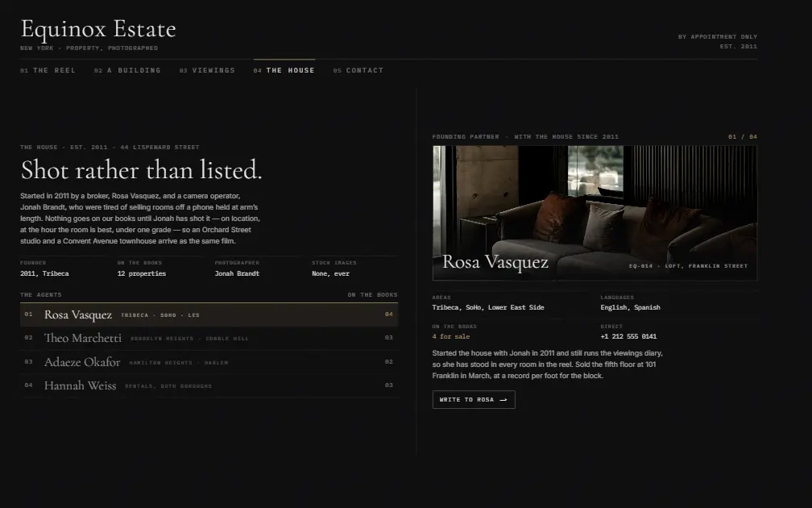Click the 'None, ever' stock images value
The image size is (812, 508).
(x=331, y=273)
